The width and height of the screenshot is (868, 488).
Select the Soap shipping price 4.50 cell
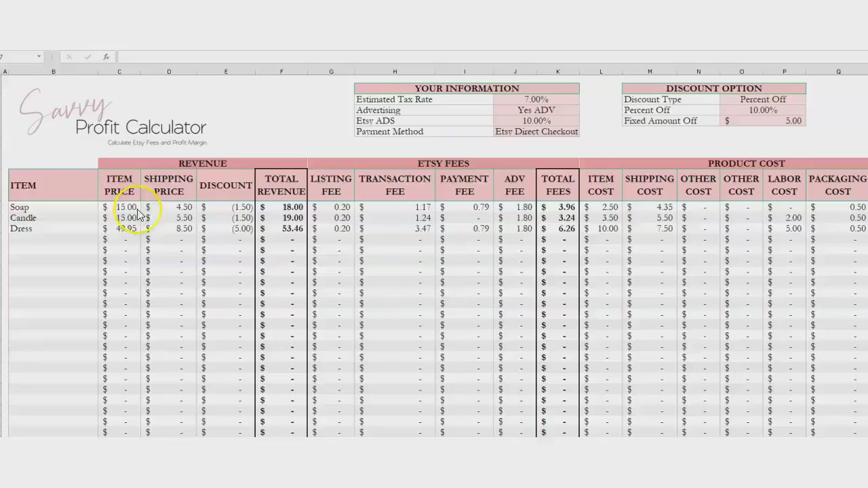pos(169,207)
